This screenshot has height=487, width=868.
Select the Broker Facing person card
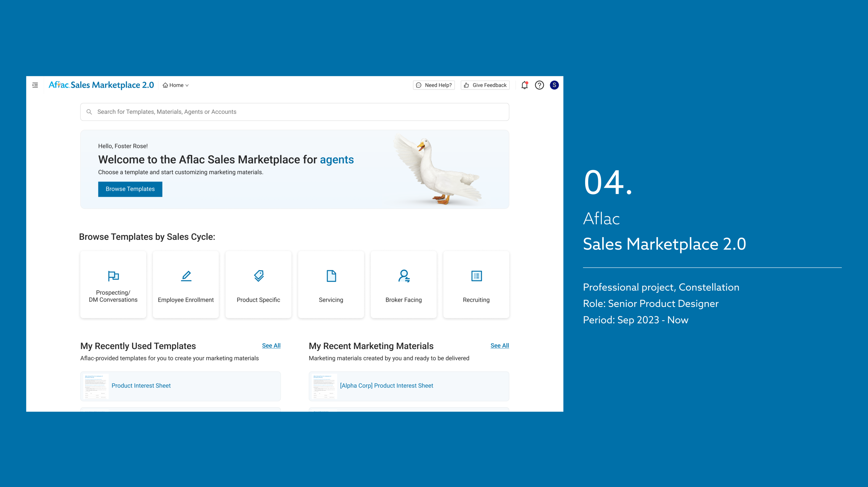coord(404,284)
